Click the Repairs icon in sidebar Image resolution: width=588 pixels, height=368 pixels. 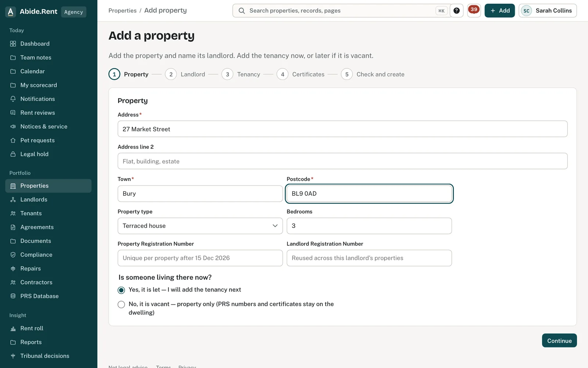pyautogui.click(x=13, y=269)
